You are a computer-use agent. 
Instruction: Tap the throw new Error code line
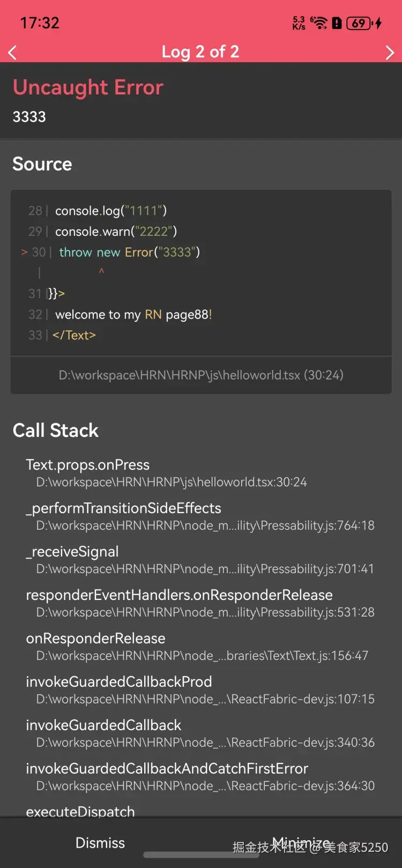point(129,252)
